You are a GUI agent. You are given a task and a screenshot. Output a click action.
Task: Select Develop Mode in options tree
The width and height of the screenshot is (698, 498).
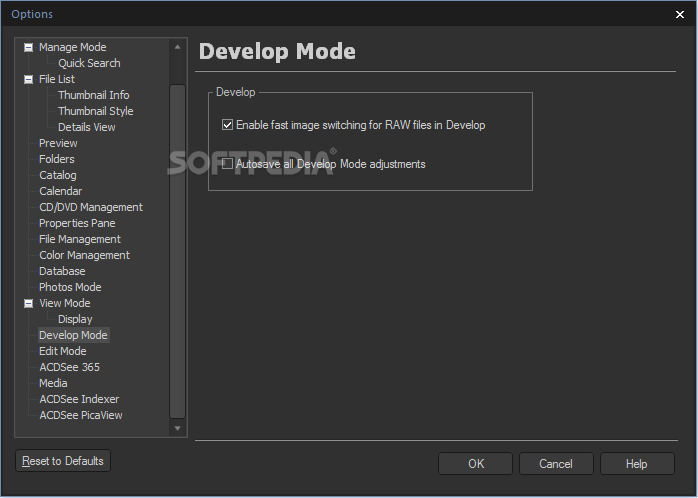tap(73, 335)
